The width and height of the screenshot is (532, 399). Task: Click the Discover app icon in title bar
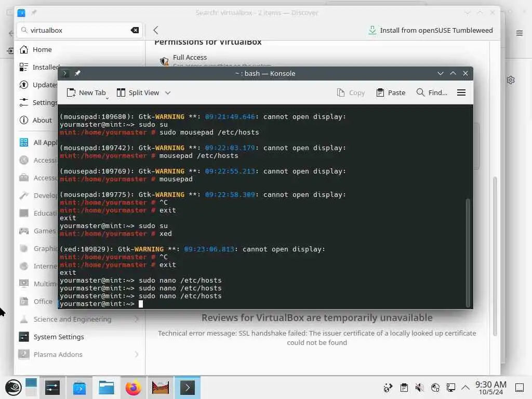[x=21, y=13]
